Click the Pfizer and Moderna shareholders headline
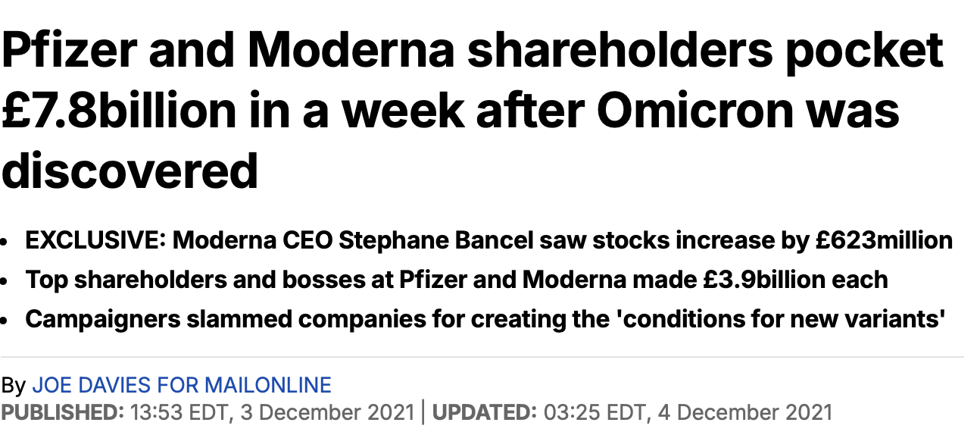The width and height of the screenshot is (980, 435). point(473,111)
